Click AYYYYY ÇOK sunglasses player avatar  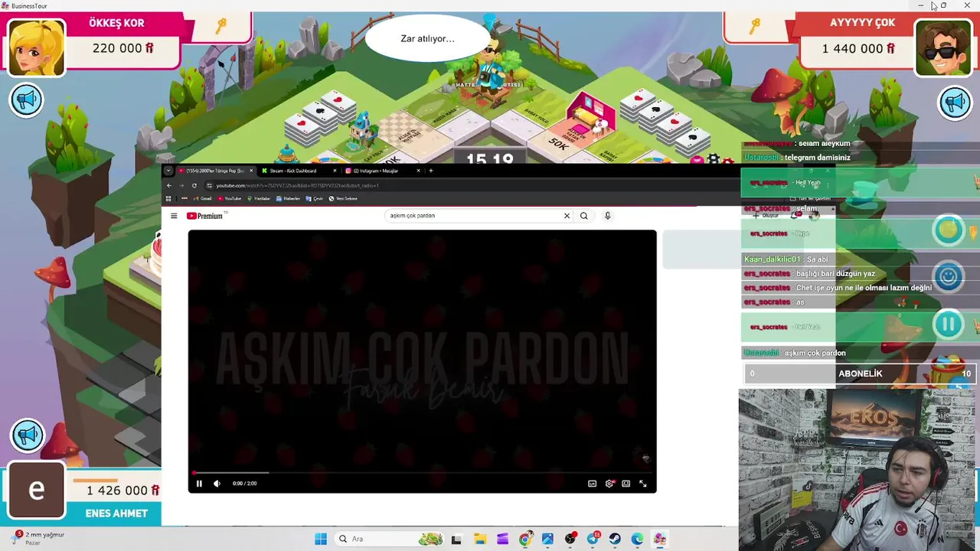(x=943, y=47)
